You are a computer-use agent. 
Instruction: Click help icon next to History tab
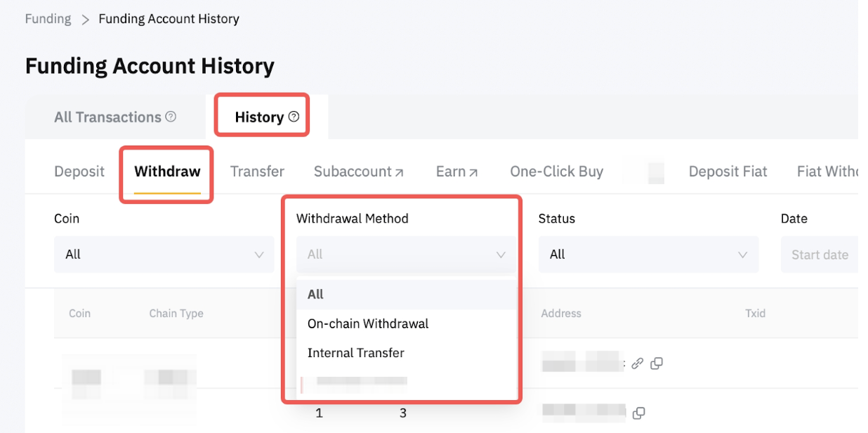point(294,117)
